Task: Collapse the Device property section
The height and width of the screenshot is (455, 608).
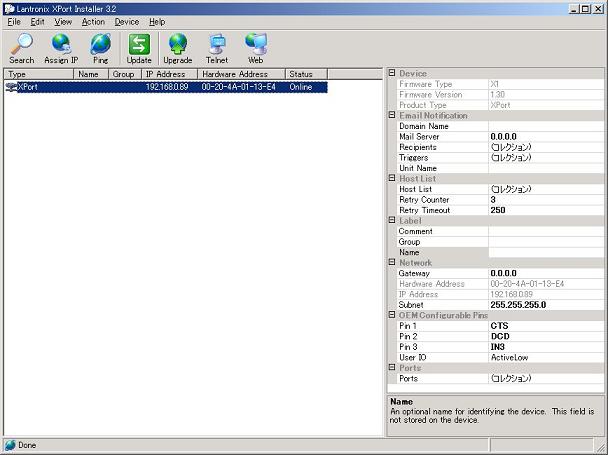Action: point(392,73)
